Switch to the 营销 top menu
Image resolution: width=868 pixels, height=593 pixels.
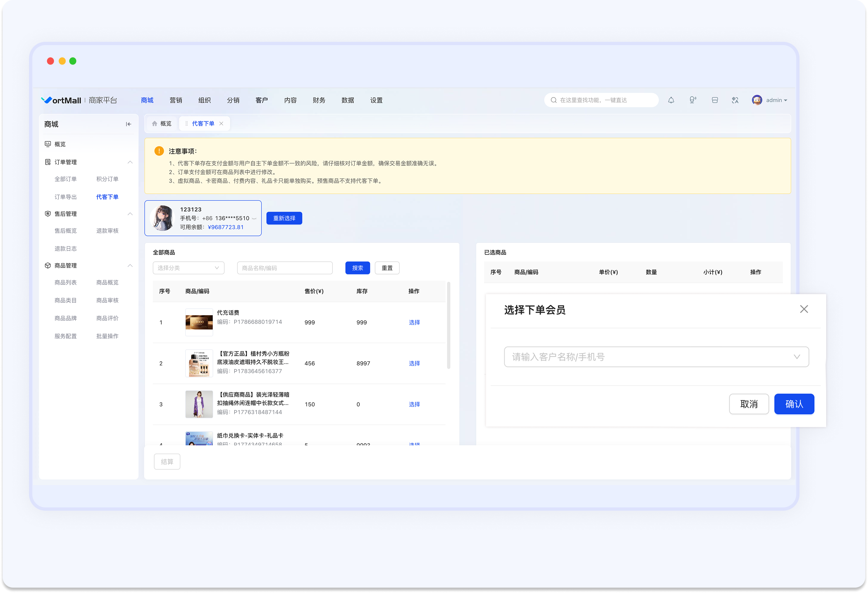coord(175,100)
